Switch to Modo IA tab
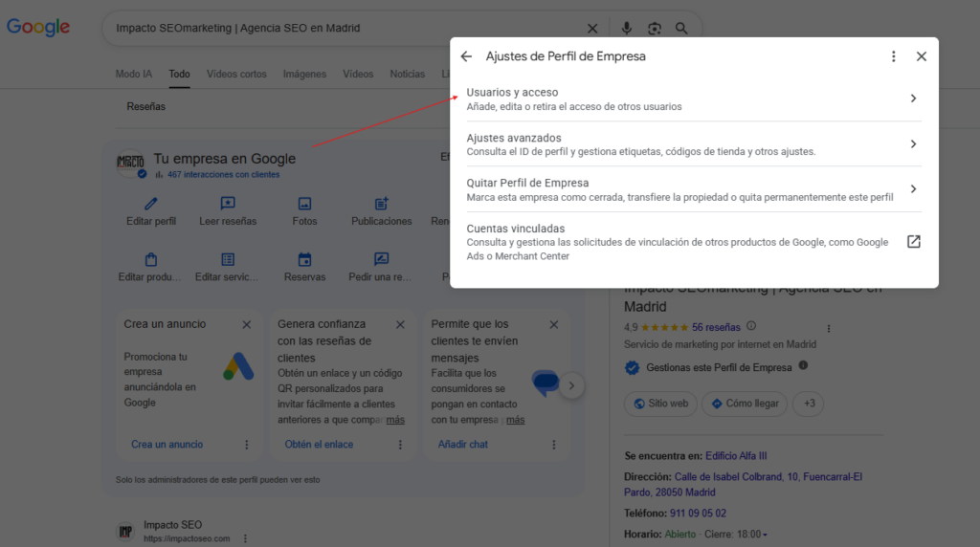Image resolution: width=980 pixels, height=547 pixels. coord(134,74)
